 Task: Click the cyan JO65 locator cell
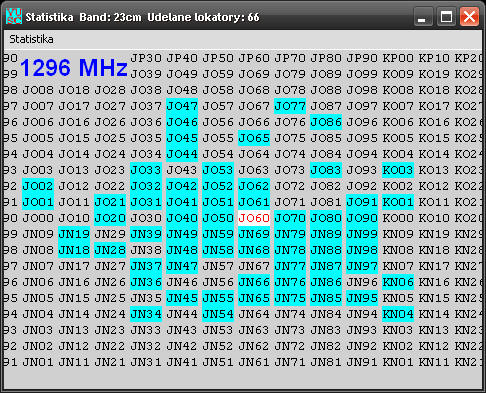tap(254, 138)
